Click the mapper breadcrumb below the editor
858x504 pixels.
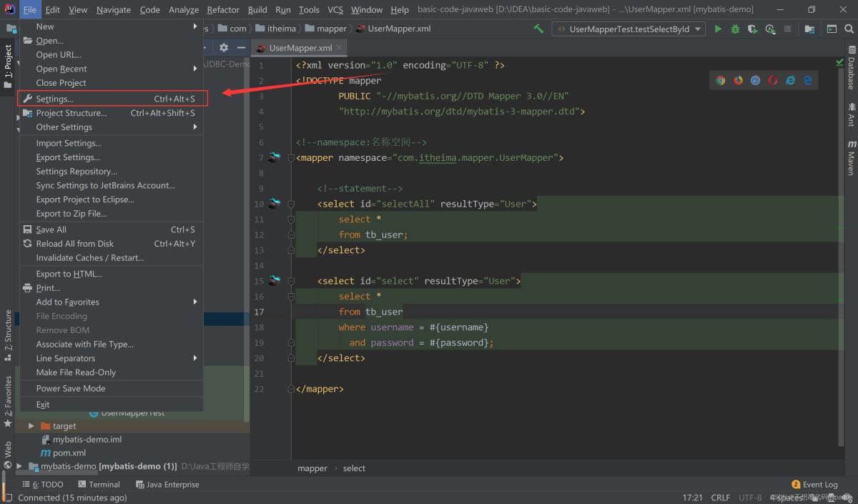(x=312, y=468)
